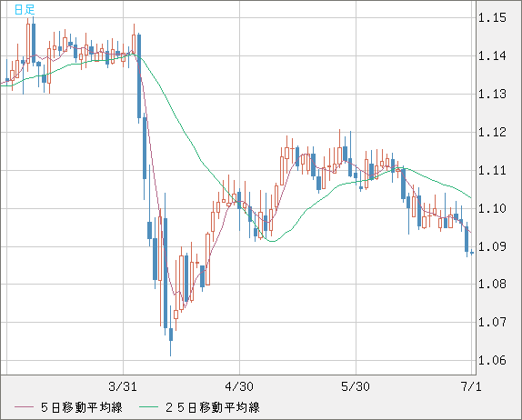This screenshot has height=420, width=522.
Task: Select the 1.08 price axis label
Action: pos(492,285)
